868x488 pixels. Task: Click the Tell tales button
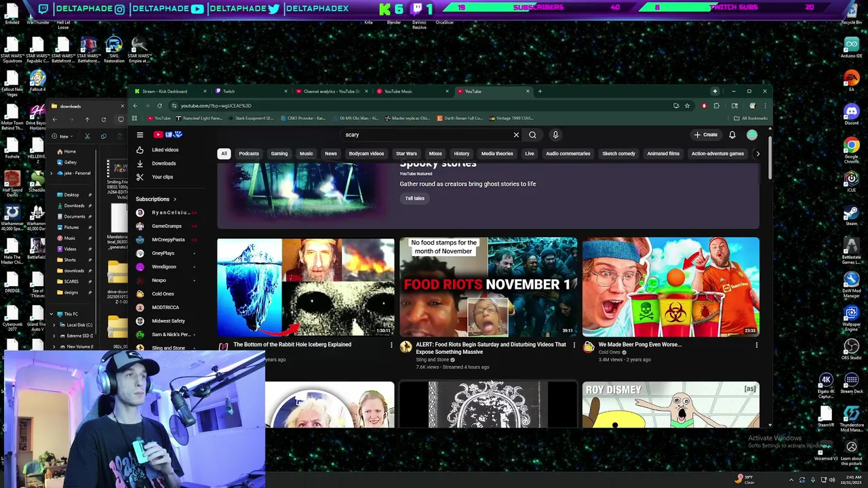[x=414, y=199]
